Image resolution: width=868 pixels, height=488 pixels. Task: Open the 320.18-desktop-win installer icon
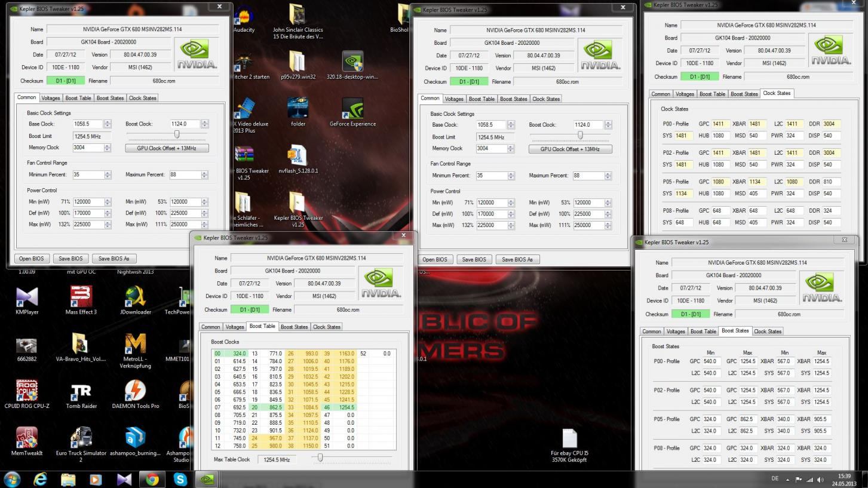(353, 65)
